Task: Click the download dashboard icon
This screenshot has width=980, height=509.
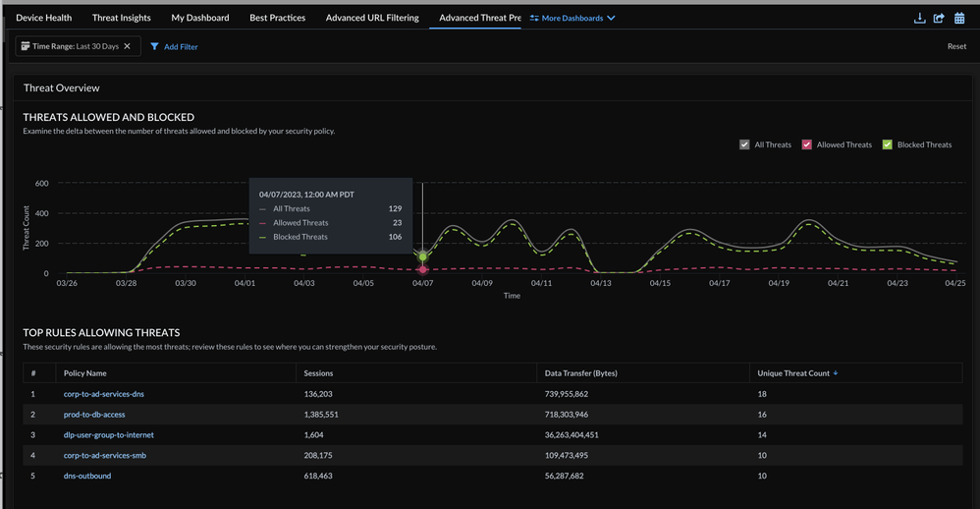Action: point(919,18)
